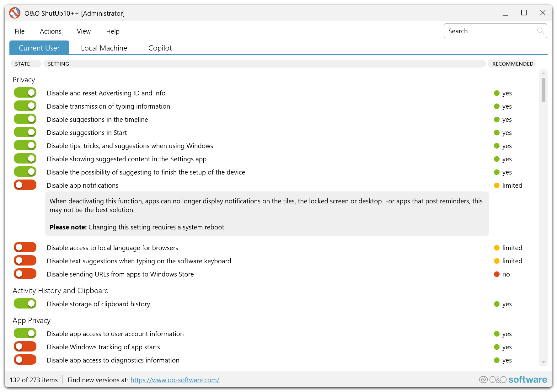The height and width of the screenshot is (392, 557).
Task: Expand Disable sending URLs to Windows Store details
Action: tap(120, 274)
